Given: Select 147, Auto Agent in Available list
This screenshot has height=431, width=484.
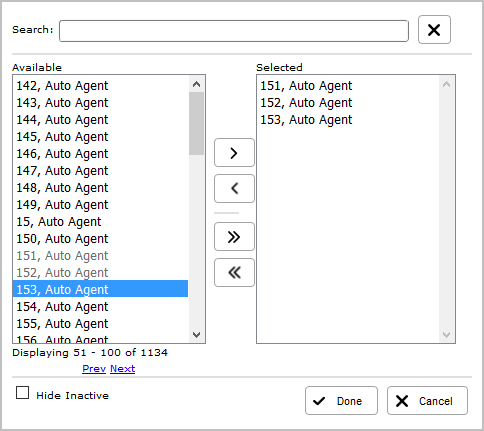Looking at the screenshot, I should 100,171.
